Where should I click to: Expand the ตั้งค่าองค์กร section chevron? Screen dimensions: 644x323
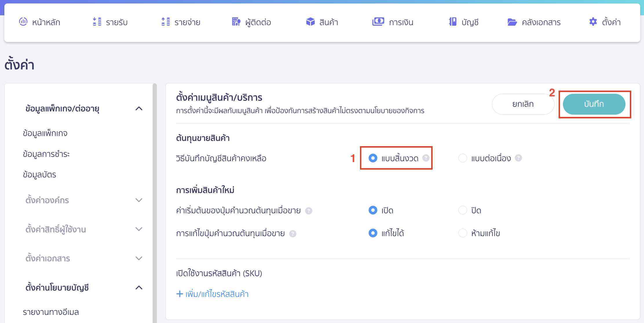click(139, 200)
